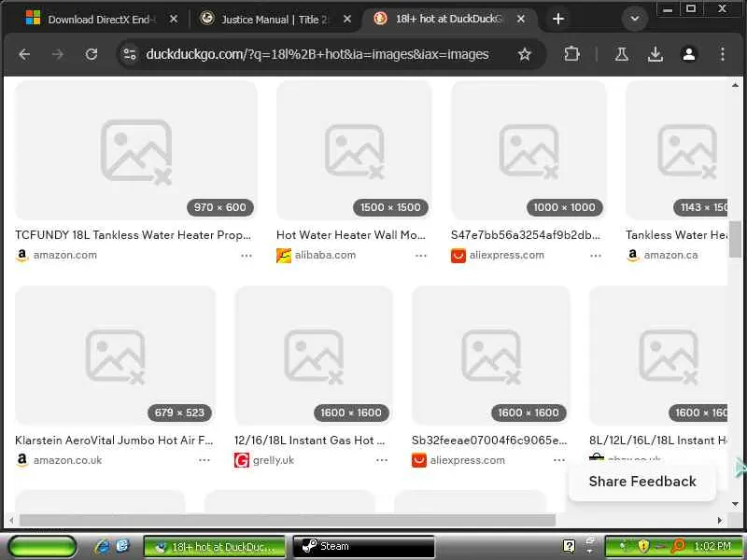The width and height of the screenshot is (747, 560).
Task: Open the Steam taskbar button
Action: click(363, 546)
